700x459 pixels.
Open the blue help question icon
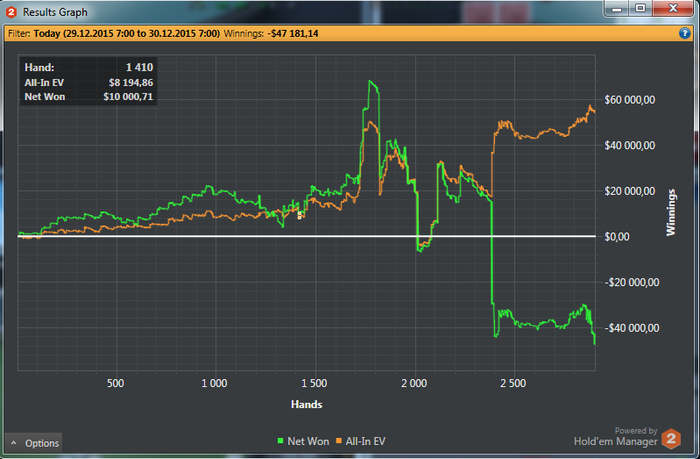click(x=684, y=33)
